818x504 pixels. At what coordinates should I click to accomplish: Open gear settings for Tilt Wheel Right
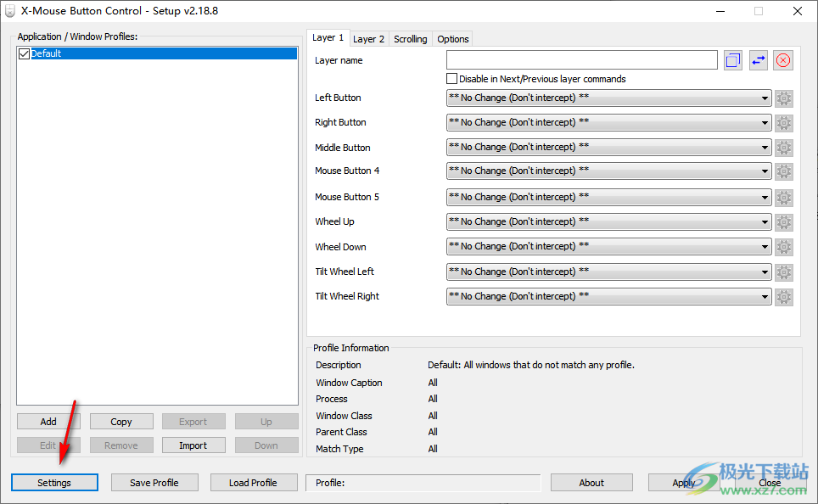click(x=783, y=296)
